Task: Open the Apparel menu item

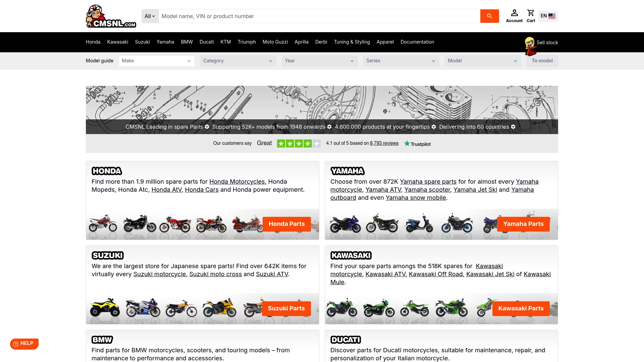Action: 385,42
